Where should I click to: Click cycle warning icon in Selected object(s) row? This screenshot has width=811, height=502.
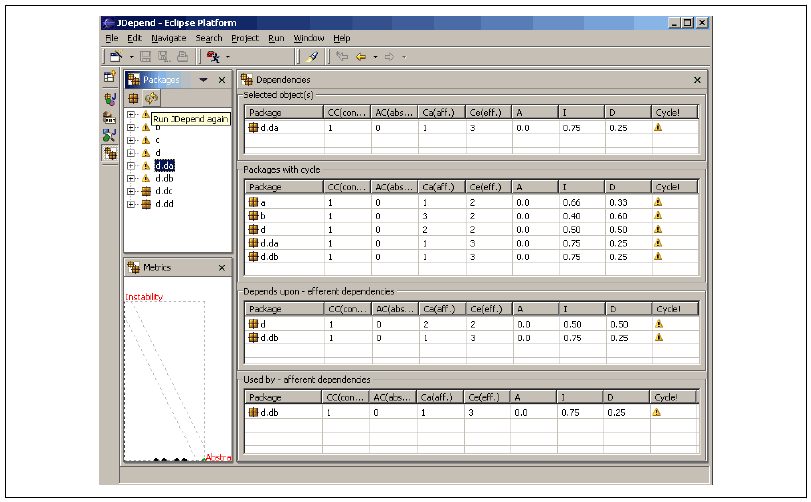tap(658, 127)
